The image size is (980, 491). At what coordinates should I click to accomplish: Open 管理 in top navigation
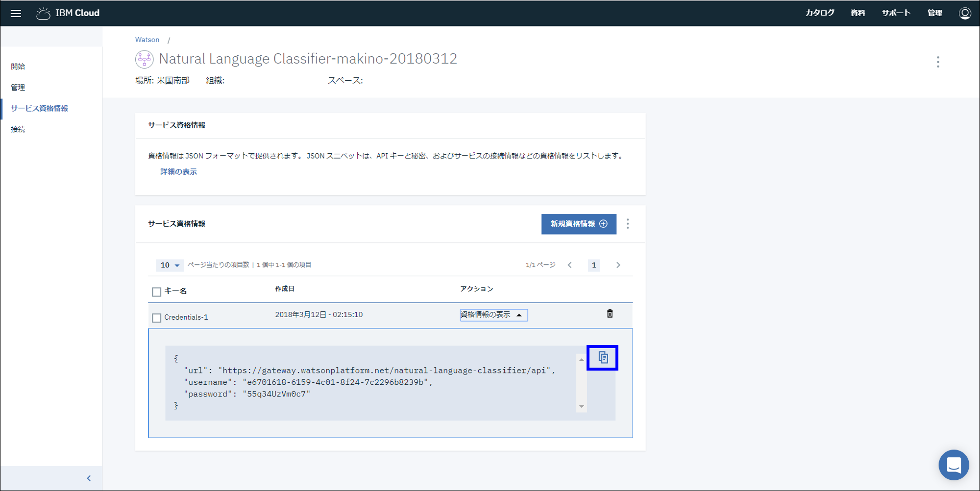click(x=934, y=13)
